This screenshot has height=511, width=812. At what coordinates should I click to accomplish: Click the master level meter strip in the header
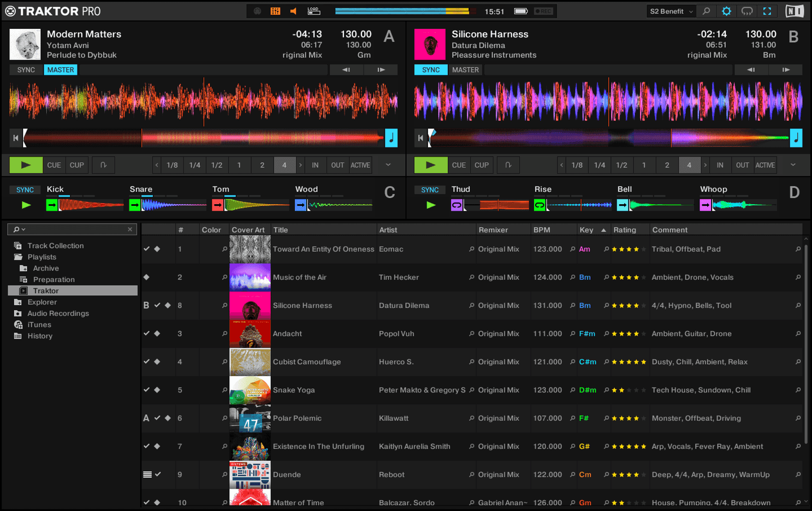point(401,10)
